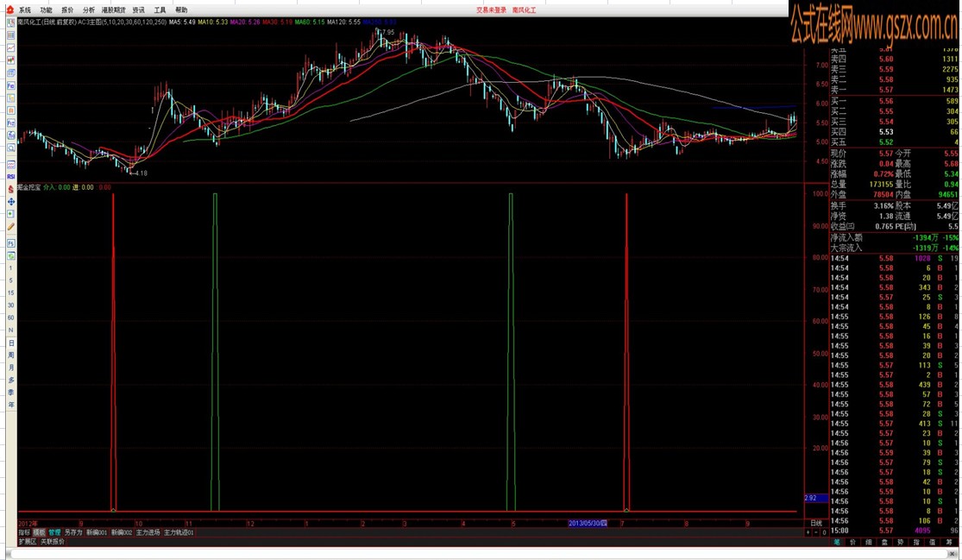Open the 报价 menu
Image resolution: width=962 pixels, height=560 pixels.
pos(67,9)
